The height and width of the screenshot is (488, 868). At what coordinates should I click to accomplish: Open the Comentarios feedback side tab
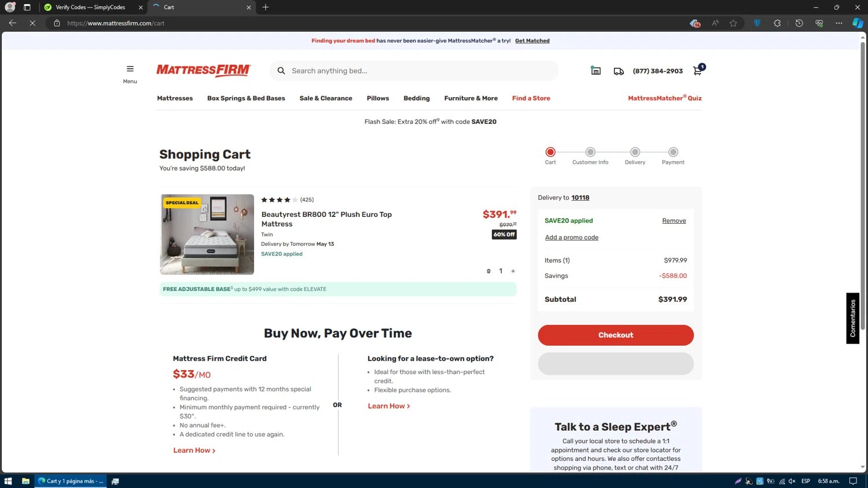(x=853, y=319)
